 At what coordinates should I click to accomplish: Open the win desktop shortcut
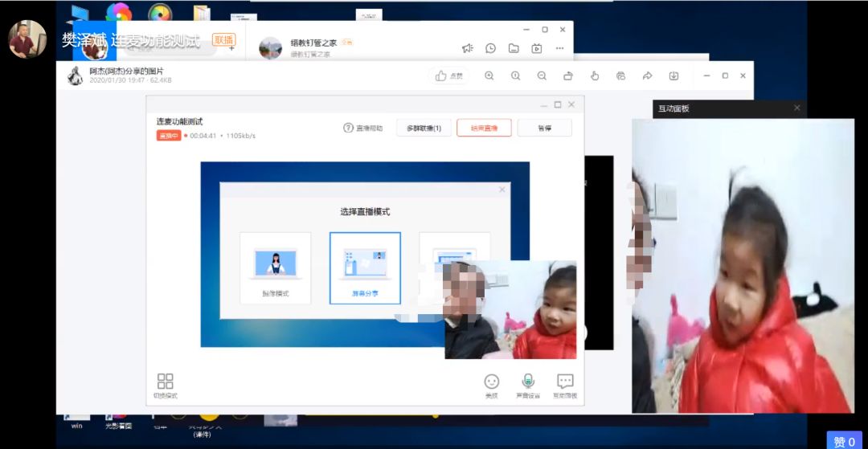coord(77,420)
